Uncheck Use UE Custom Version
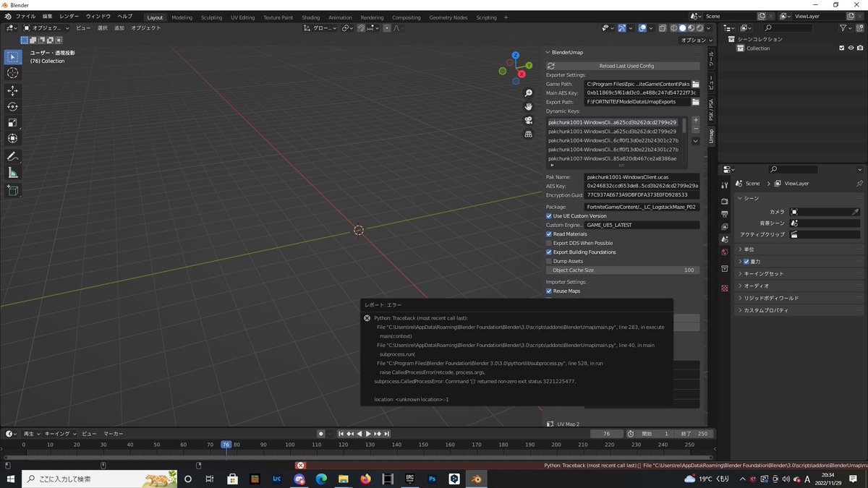Screen dimensions: 868x488 549,216
